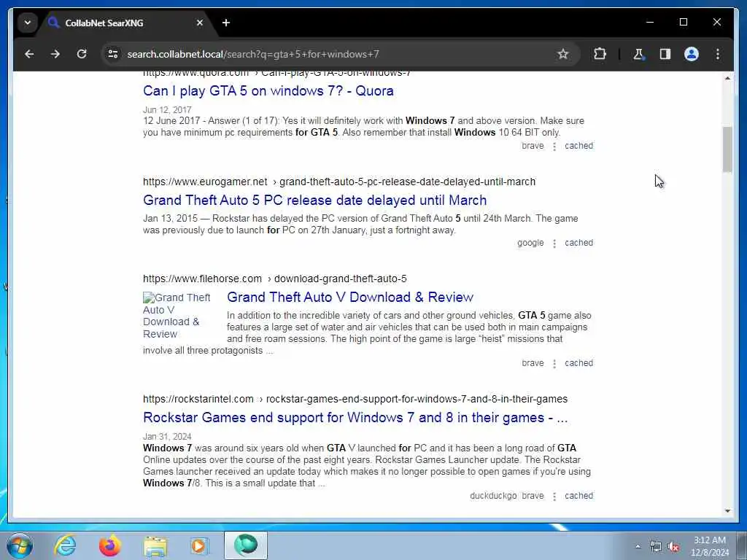View site information icon in address bar
Screen dimensions: 747x560
point(113,54)
